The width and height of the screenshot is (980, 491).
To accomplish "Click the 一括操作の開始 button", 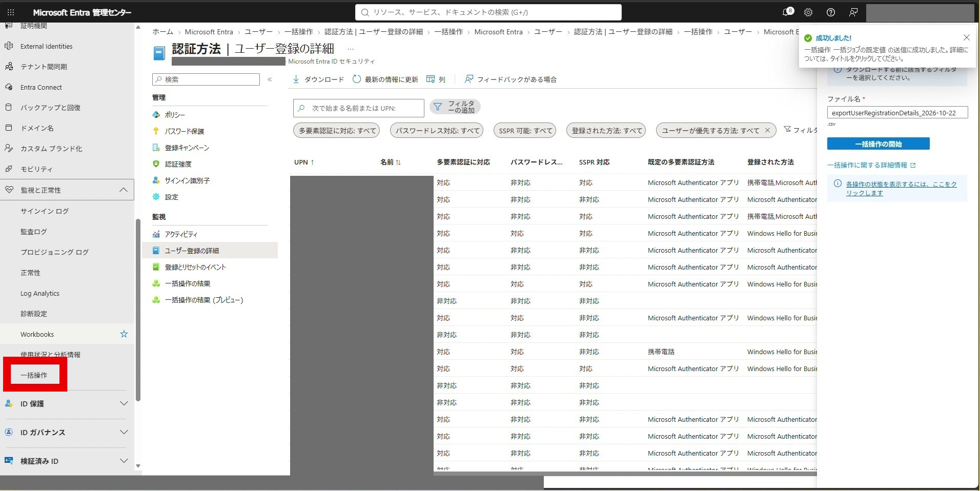I will 878,144.
